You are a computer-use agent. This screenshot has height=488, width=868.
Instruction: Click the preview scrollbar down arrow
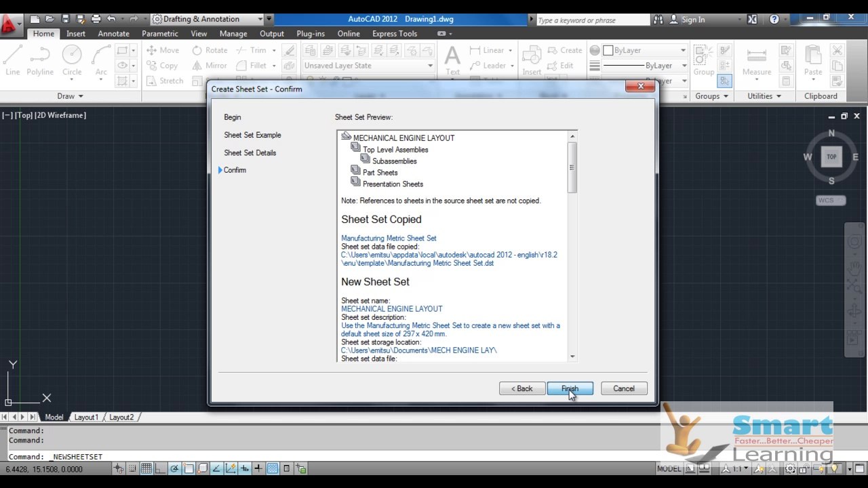click(572, 357)
